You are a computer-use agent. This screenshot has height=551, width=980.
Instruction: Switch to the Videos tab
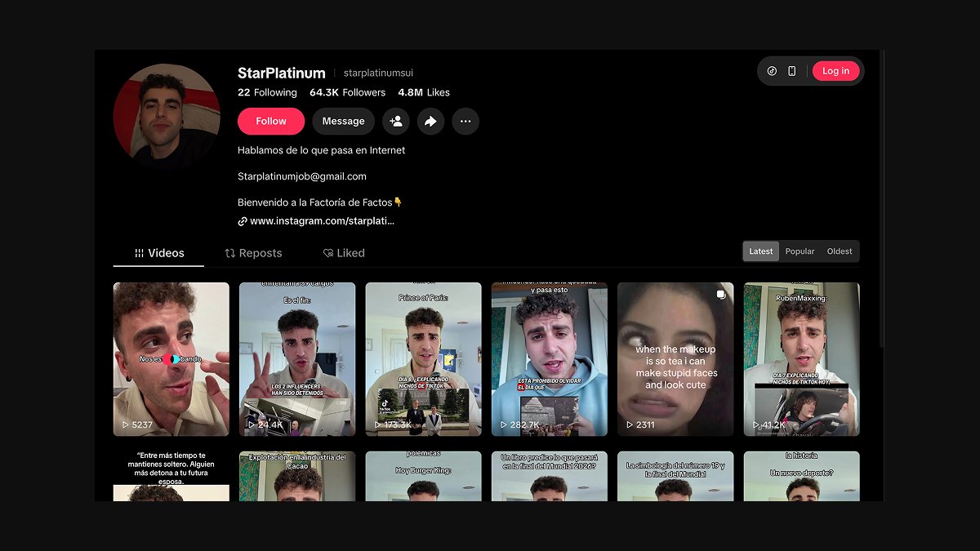coord(159,253)
